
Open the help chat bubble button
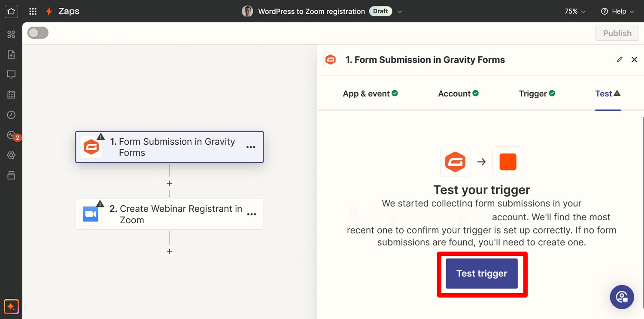(x=622, y=297)
